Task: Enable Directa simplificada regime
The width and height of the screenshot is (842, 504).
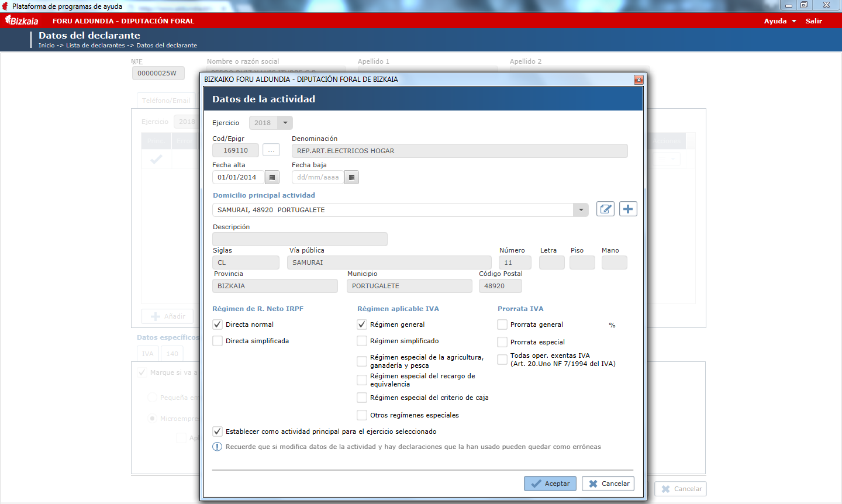Action: 218,341
